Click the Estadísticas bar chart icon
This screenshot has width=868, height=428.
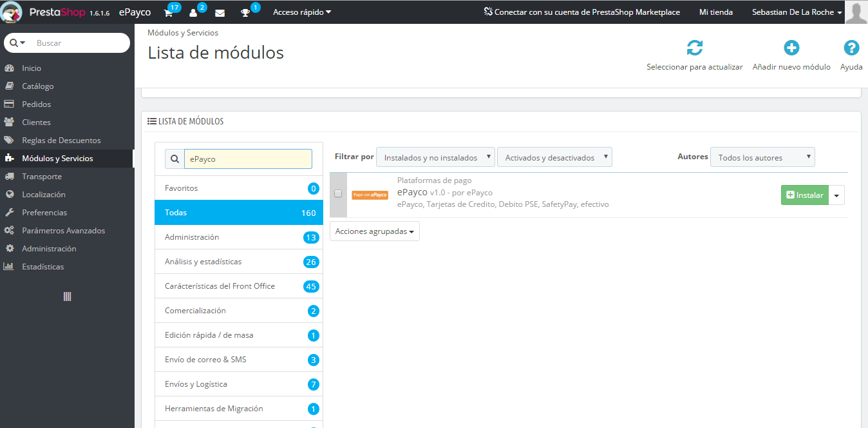[9, 266]
